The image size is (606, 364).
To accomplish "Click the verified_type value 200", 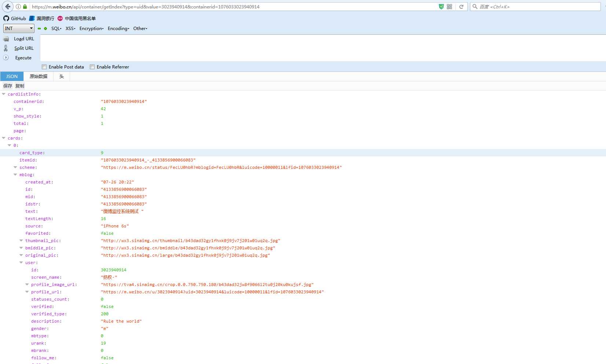I will click(x=105, y=314).
